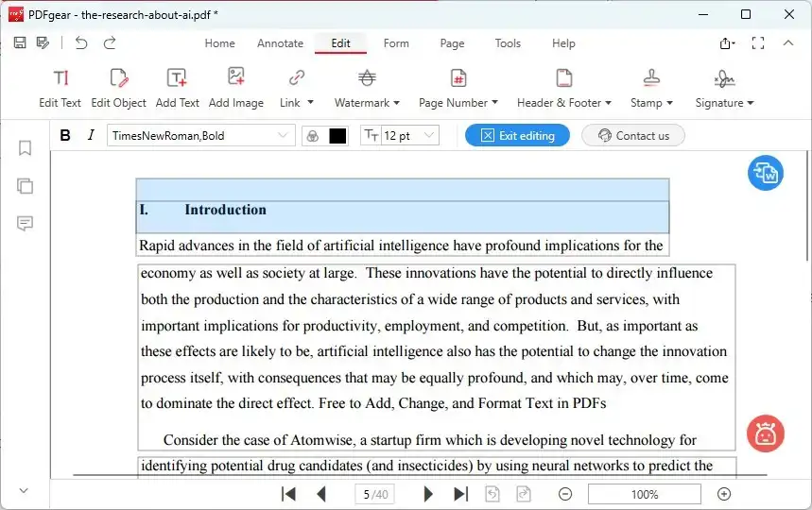Choose the Add Text tool
812x510 pixels.
pyautogui.click(x=177, y=88)
